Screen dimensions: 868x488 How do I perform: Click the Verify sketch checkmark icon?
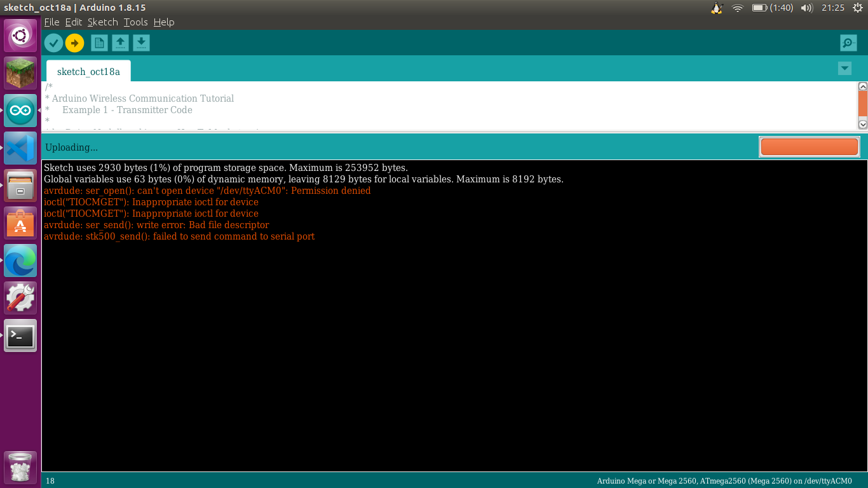click(x=53, y=43)
